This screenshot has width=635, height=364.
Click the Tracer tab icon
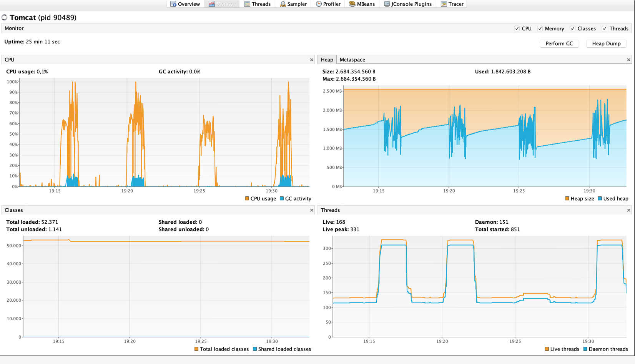444,4
